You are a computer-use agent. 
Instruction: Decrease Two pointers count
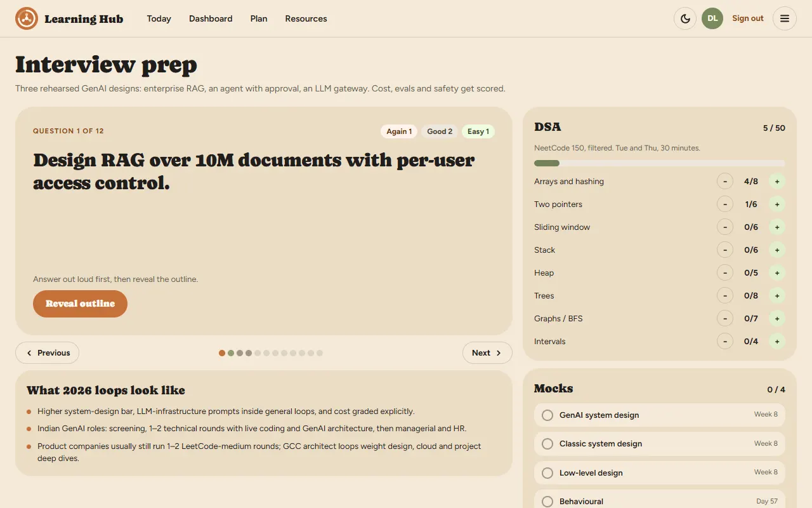(725, 204)
